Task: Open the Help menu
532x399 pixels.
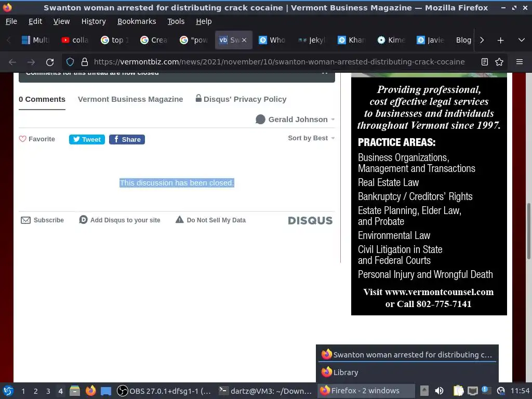Action: [204, 21]
